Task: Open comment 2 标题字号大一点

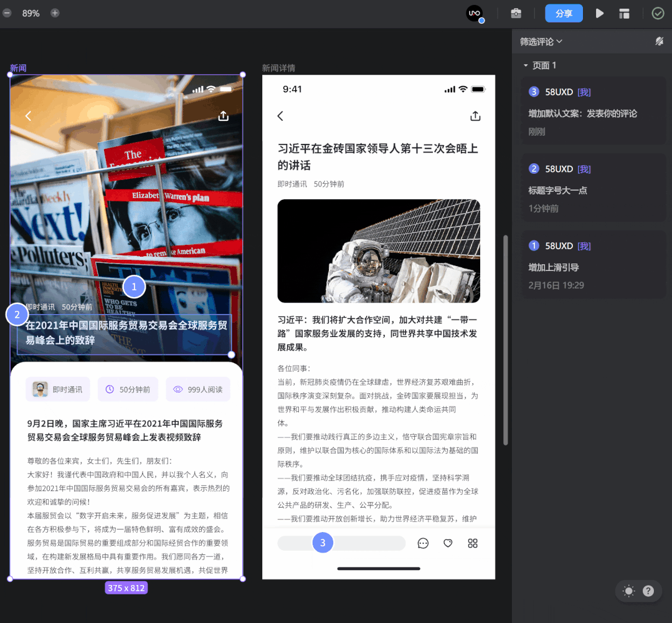Action: tap(593, 188)
